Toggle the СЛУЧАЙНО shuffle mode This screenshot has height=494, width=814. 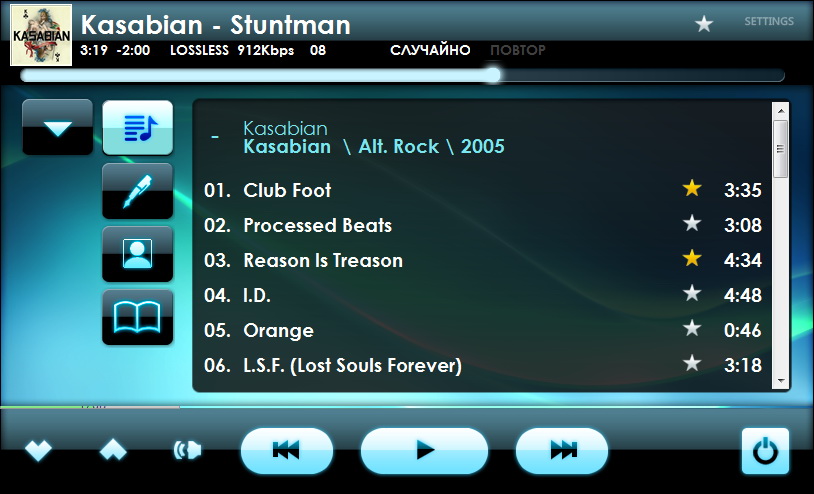point(430,50)
